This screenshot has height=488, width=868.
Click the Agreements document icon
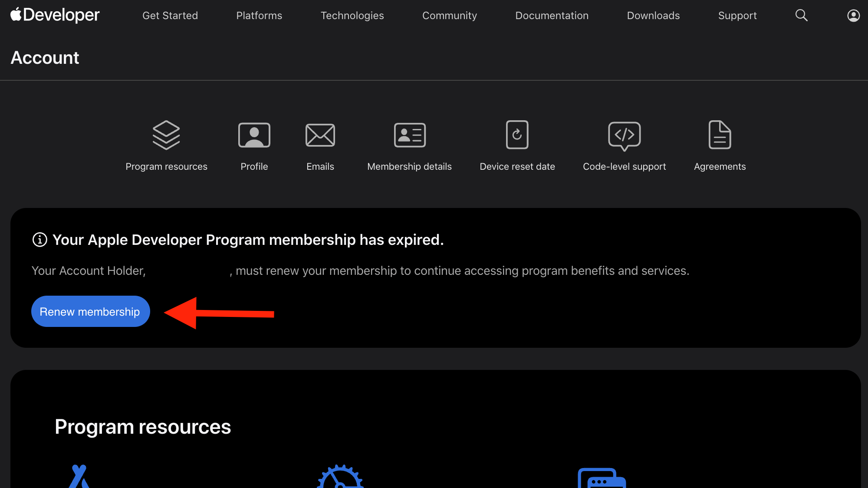(720, 135)
